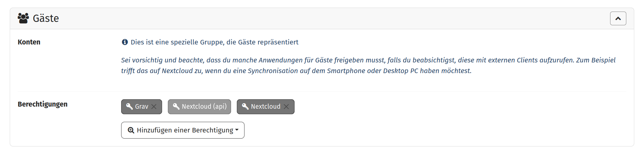
Task: Remove the Nextcloud permission
Action: pyautogui.click(x=286, y=107)
